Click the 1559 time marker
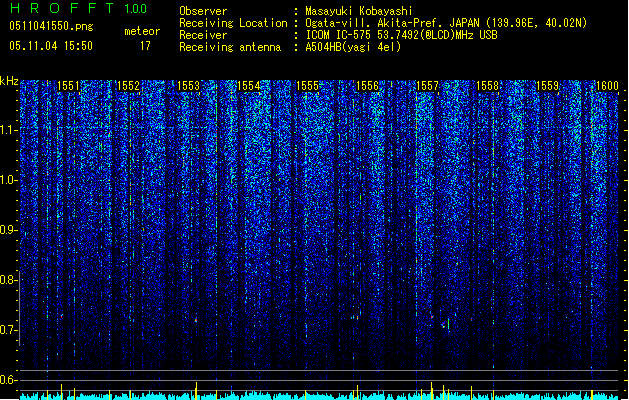Screen dimensions: 629x400 548,86
